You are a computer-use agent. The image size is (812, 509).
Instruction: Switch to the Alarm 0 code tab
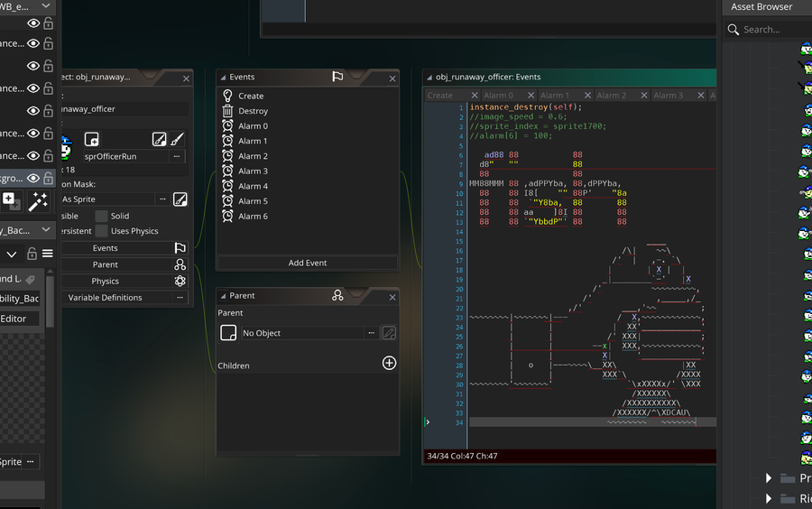pos(498,96)
